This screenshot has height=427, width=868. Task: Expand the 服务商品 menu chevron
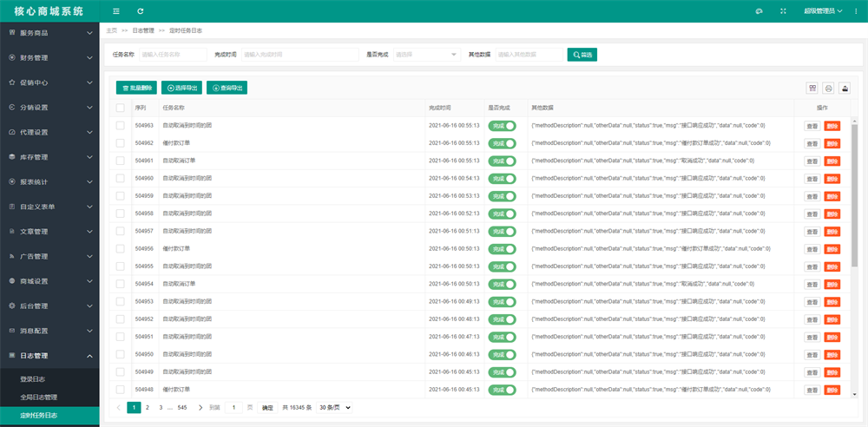coord(89,33)
